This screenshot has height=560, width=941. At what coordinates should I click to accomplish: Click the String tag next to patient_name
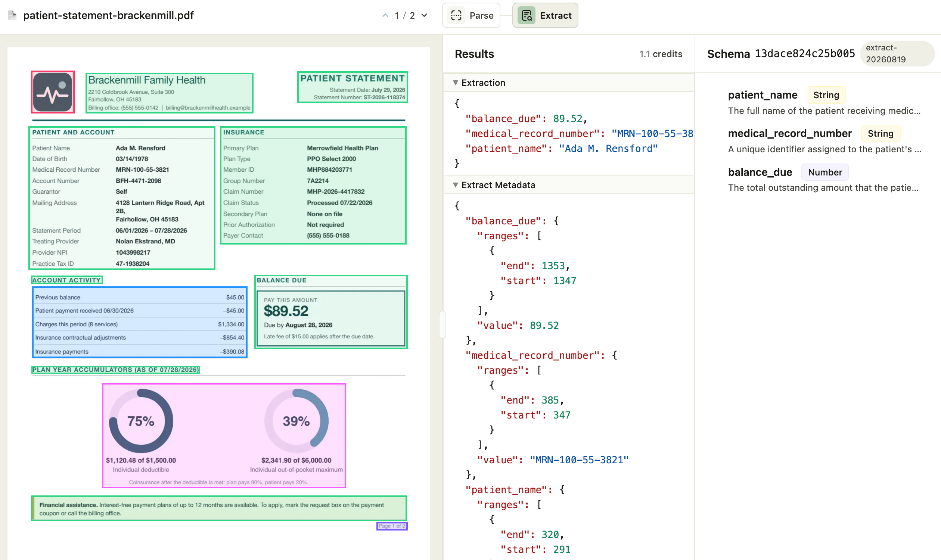coord(826,95)
